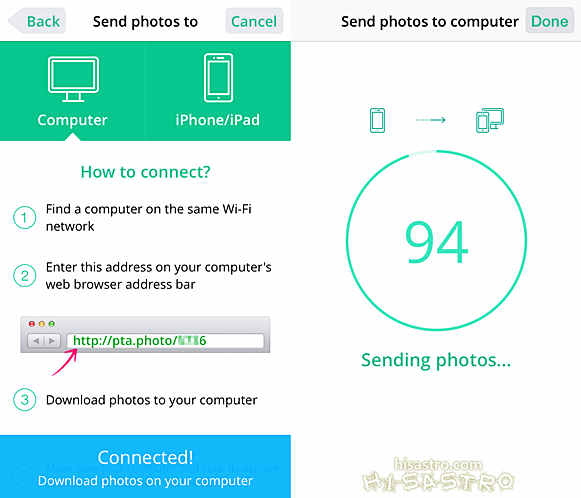Select the Computer monitor icon

tap(73, 79)
